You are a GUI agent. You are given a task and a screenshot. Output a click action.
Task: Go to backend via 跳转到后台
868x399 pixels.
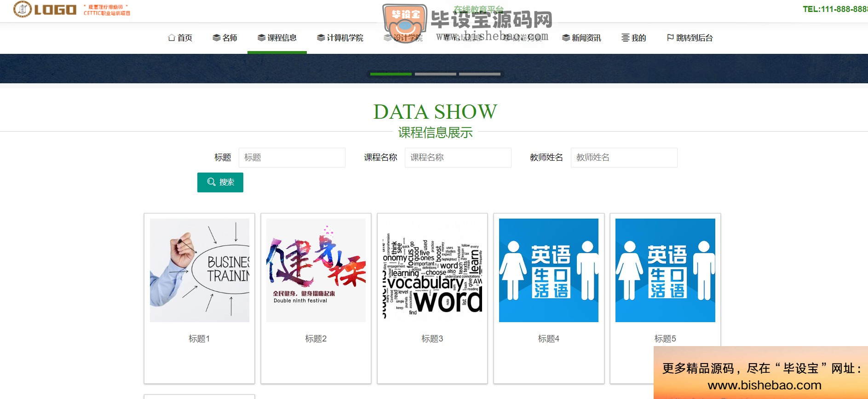pos(690,38)
